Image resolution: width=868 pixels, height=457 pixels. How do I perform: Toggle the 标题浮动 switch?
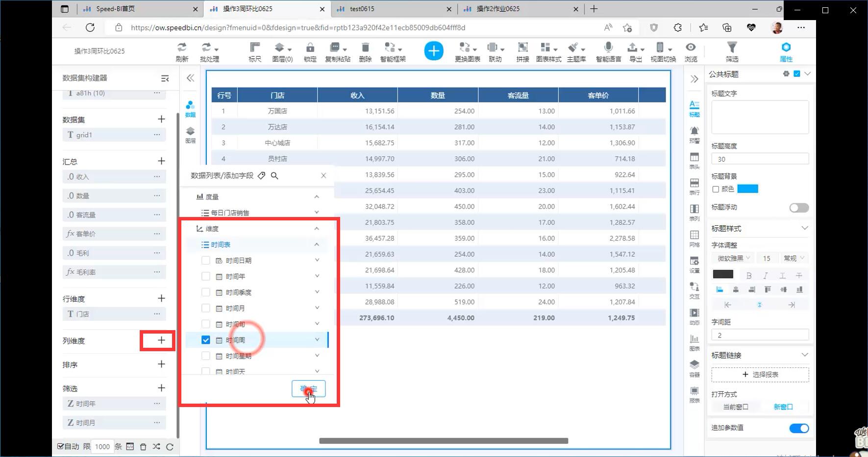[x=798, y=208]
